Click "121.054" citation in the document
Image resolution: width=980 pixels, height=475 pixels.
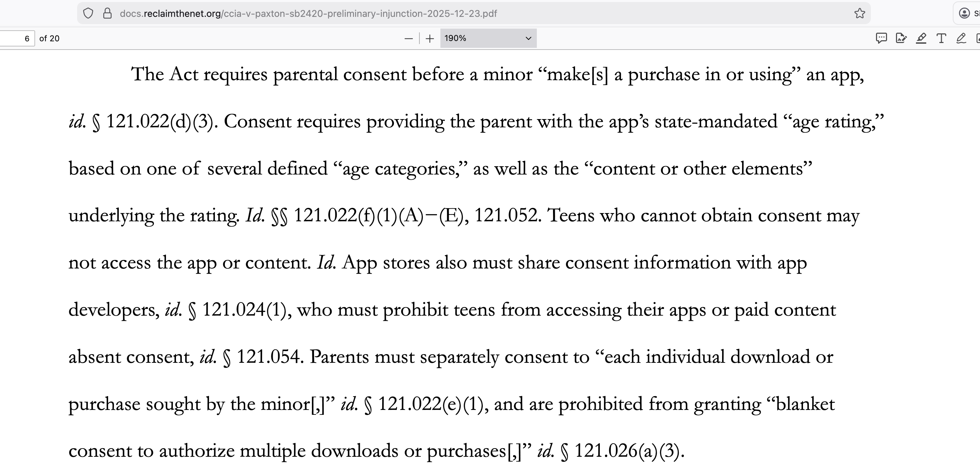268,357
